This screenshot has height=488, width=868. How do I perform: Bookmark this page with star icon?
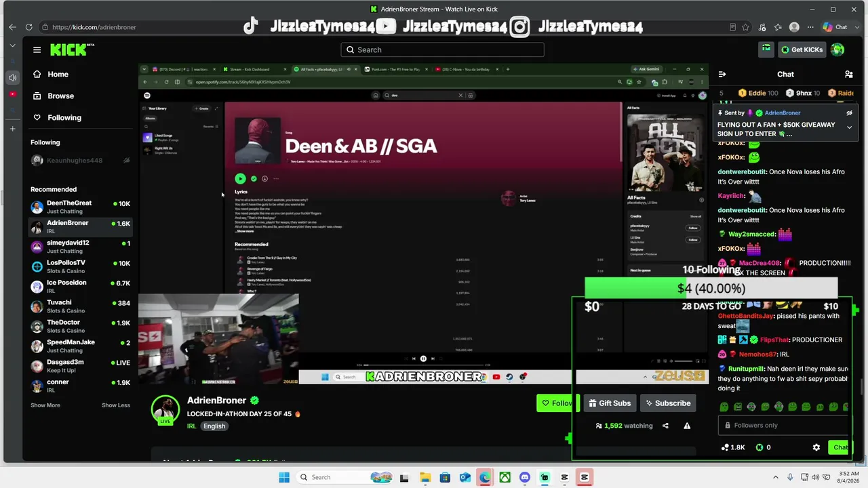pos(746,27)
